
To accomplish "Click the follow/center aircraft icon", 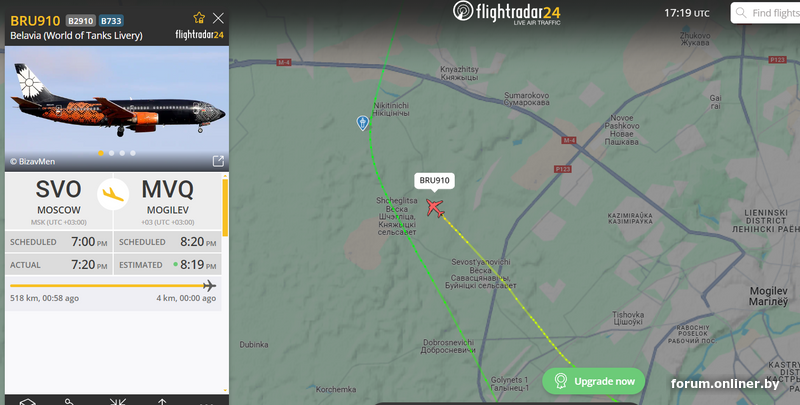I will (x=118, y=402).
